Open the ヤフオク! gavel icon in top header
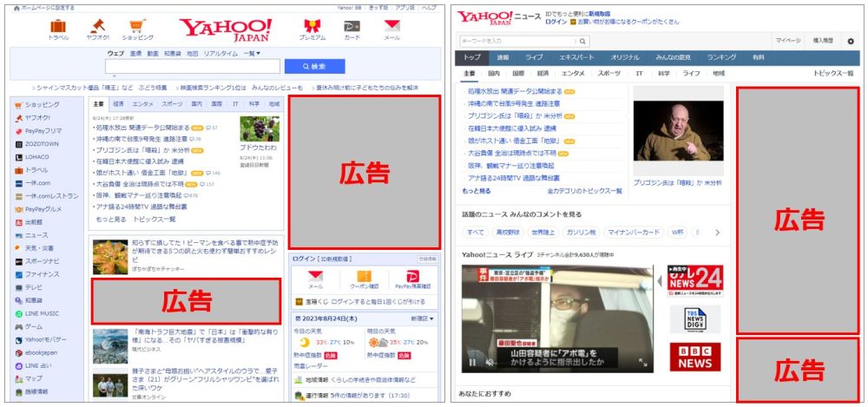Screen dimensions: 868x407 [x=97, y=26]
